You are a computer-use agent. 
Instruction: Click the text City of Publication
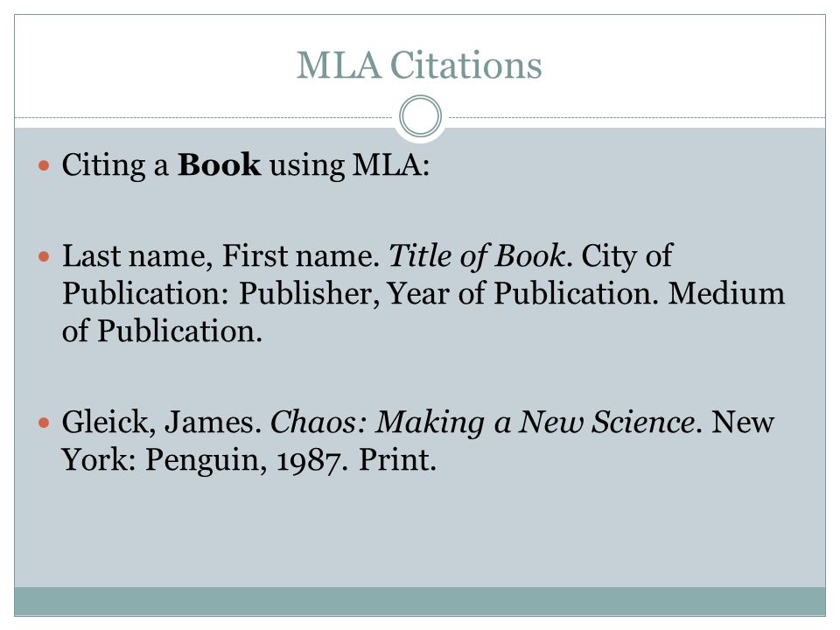tap(367, 274)
